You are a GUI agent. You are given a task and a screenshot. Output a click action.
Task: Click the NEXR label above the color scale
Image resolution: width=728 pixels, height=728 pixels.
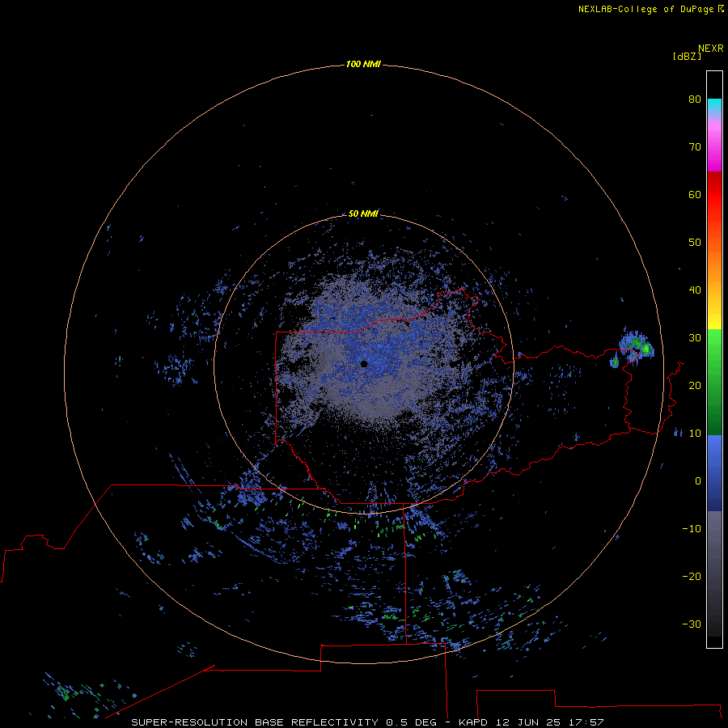pos(711,49)
